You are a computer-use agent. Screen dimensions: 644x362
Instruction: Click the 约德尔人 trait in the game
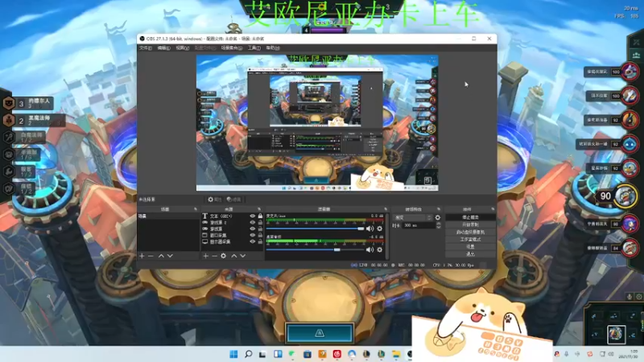point(29,103)
